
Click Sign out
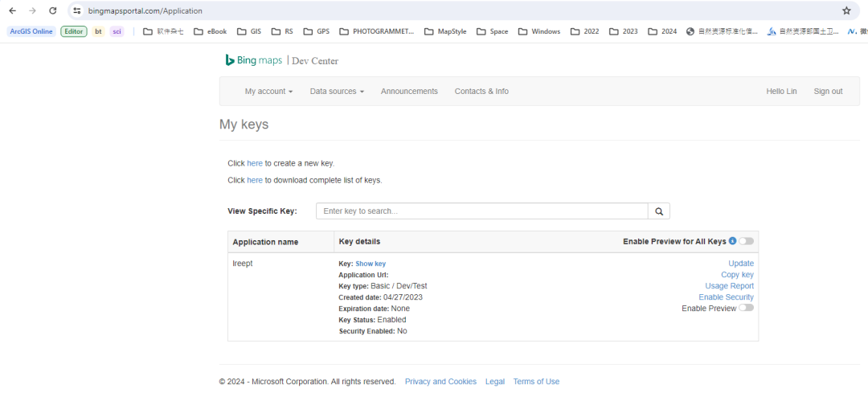[x=828, y=92]
